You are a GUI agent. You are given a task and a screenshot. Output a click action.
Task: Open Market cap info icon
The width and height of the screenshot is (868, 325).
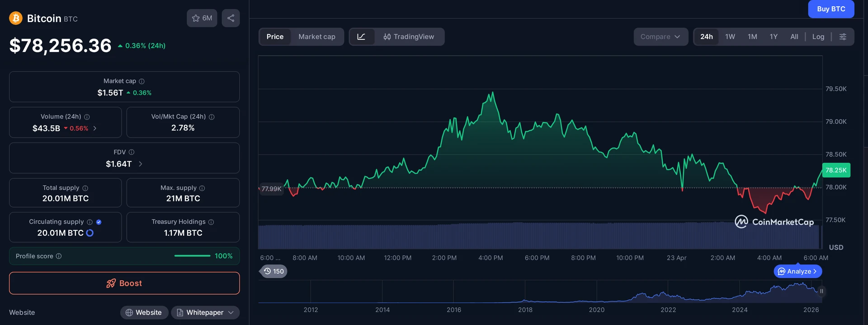[x=142, y=81]
